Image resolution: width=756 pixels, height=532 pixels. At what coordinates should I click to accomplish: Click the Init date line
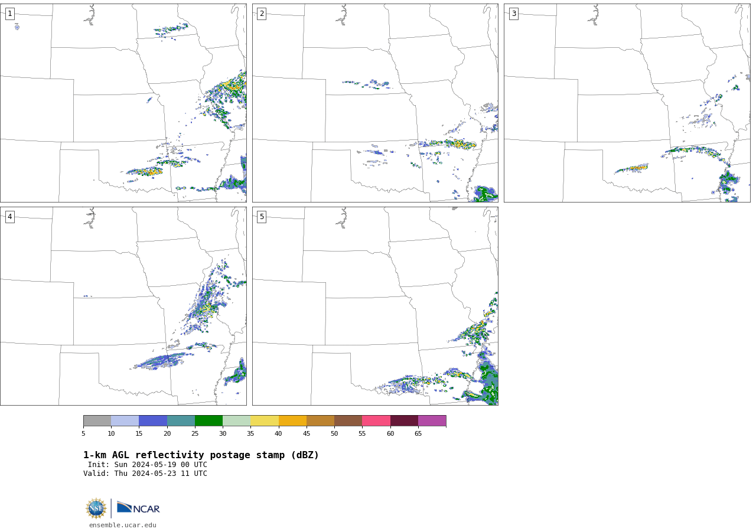[148, 465]
